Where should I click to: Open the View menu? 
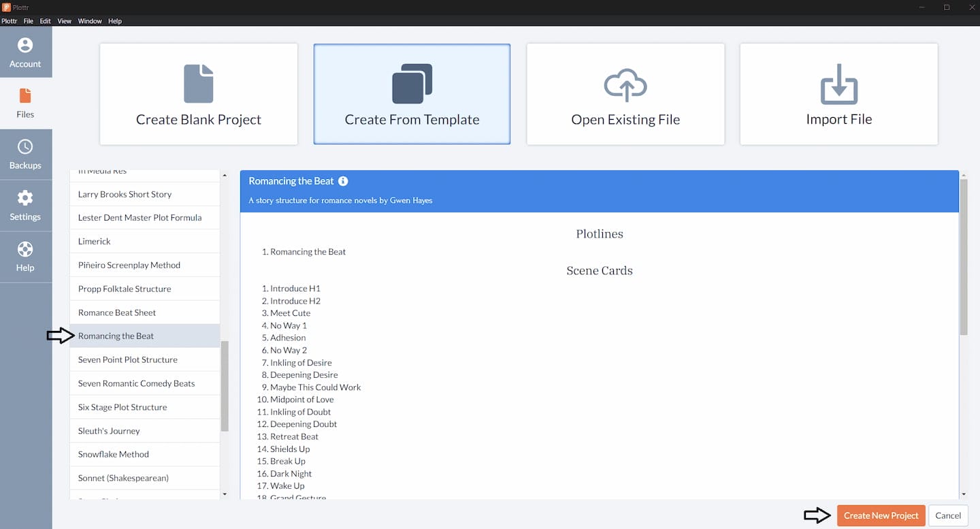click(64, 21)
